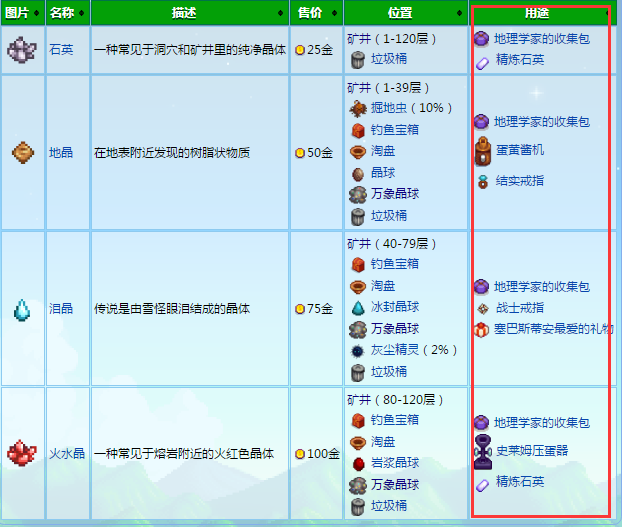This screenshot has width=622, height=527.
Task: Open the 战士戒指 link
Action: pyautogui.click(x=520, y=308)
